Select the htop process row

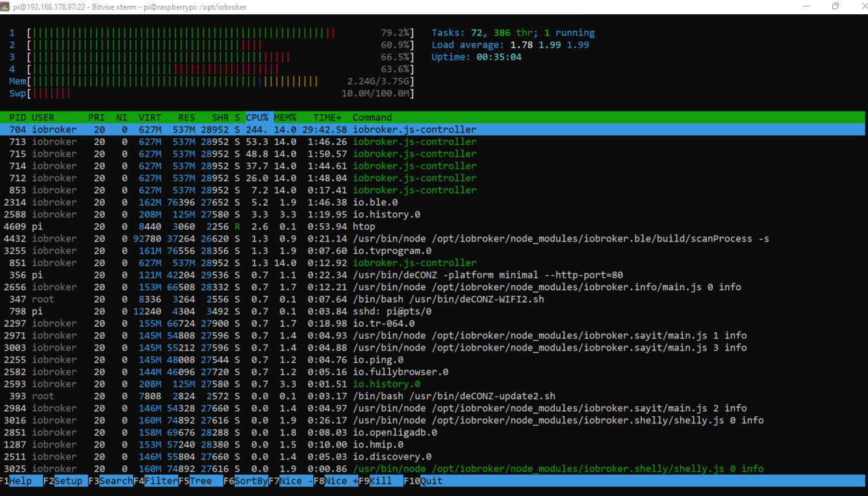(364, 227)
